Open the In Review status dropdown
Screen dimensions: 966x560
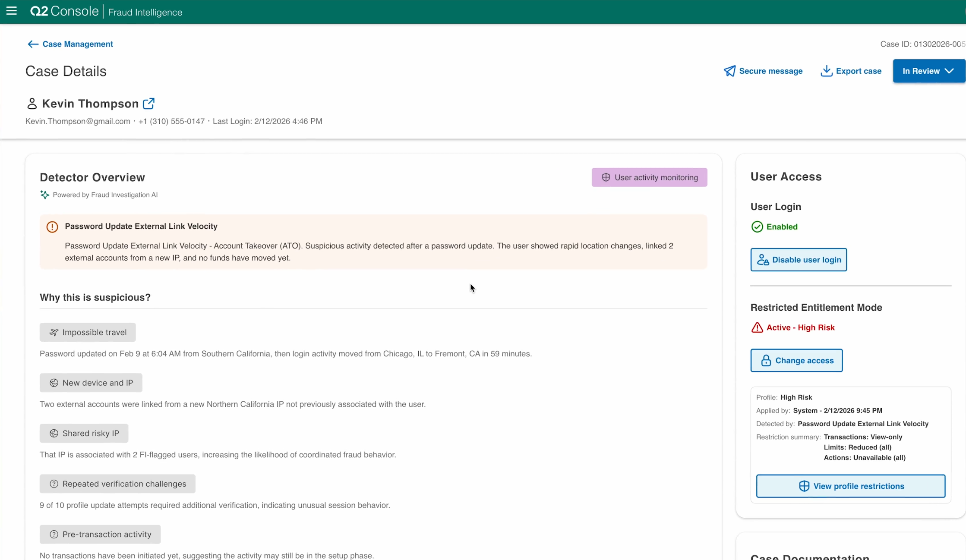click(929, 71)
